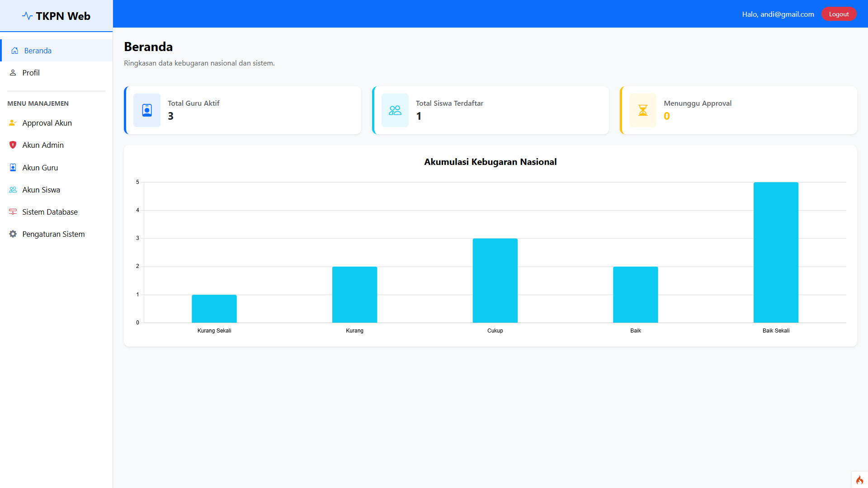
Task: Select the Total Siswa Terdaftar card
Action: click(491, 110)
